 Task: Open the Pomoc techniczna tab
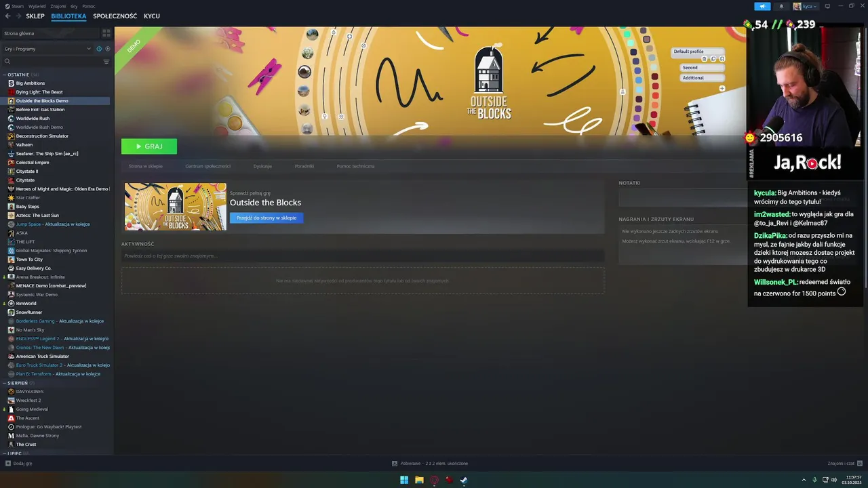click(x=355, y=166)
